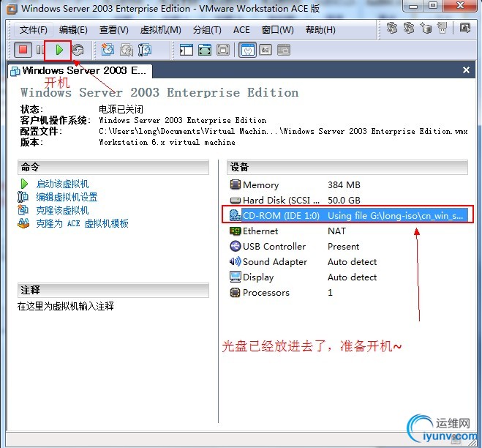Viewport: 482px width, 448px height.
Task: Select the Processors device row
Action: click(348, 292)
